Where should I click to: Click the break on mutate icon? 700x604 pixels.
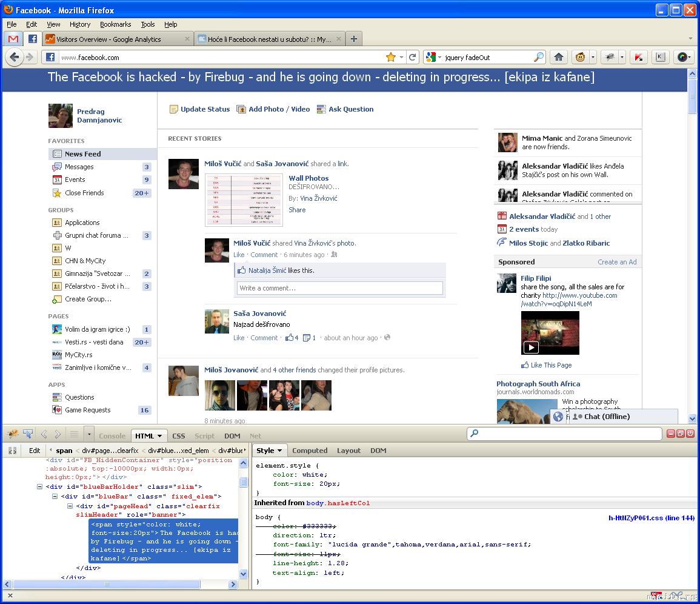pos(13,451)
